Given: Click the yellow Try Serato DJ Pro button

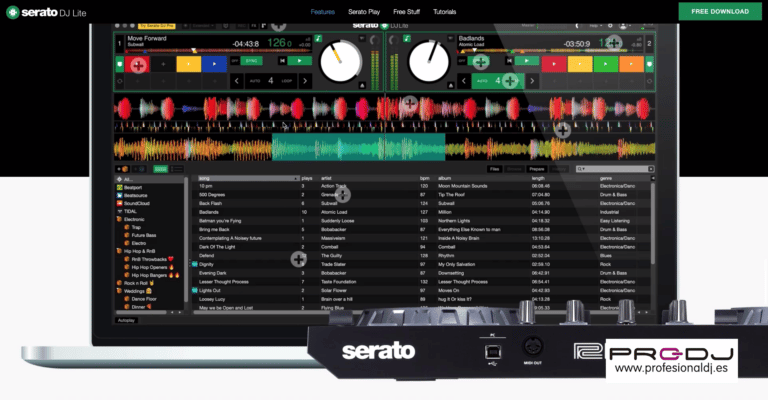Looking at the screenshot, I should (x=157, y=25).
